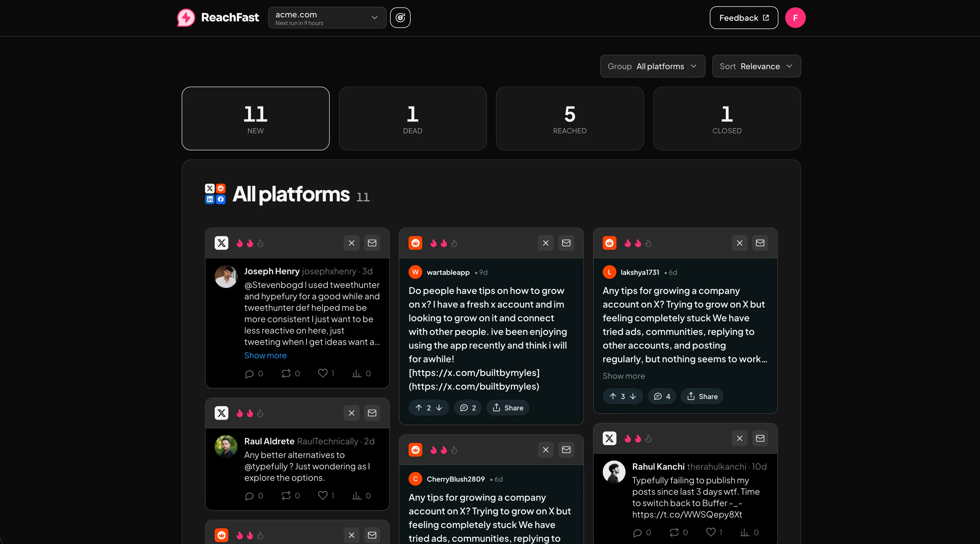980x544 pixels.
Task: Click the Reddit icon on lakshya1731 card
Action: (610, 243)
